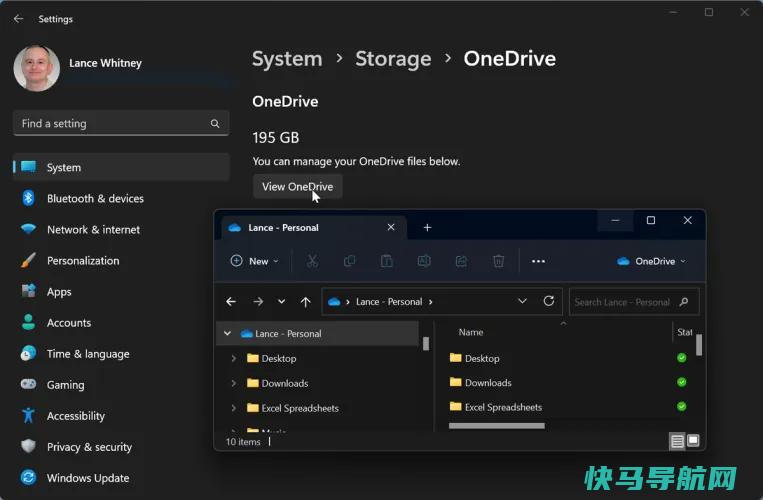Open the New item dropdown
The image size is (763, 500).
(254, 261)
